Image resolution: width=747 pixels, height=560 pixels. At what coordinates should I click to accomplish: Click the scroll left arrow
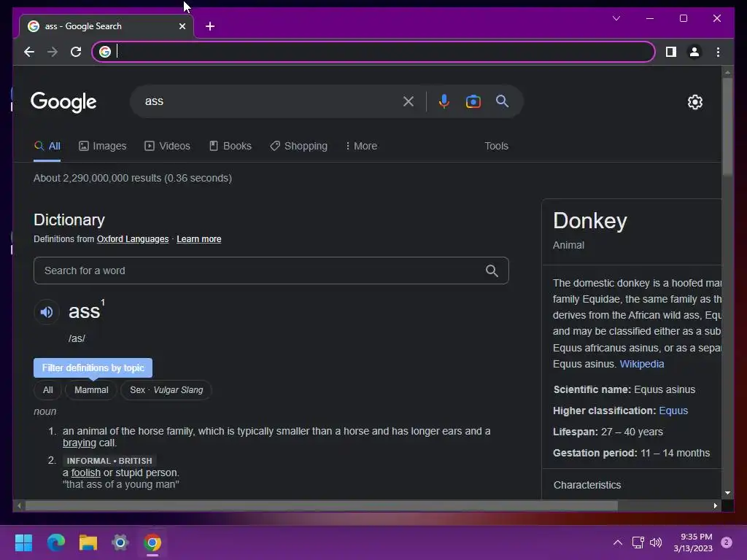[18, 506]
